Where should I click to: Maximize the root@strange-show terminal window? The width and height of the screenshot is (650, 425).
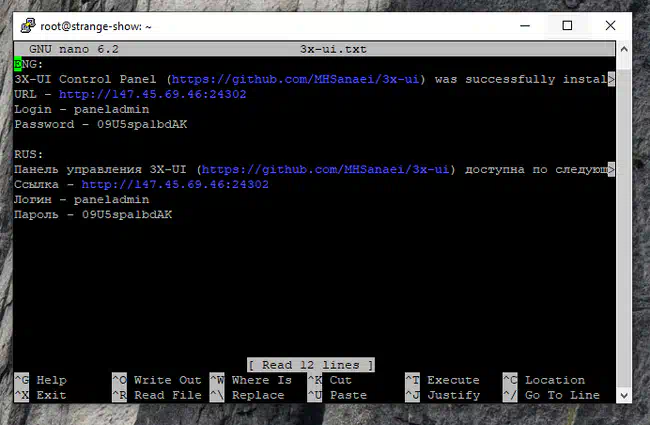pyautogui.click(x=567, y=26)
